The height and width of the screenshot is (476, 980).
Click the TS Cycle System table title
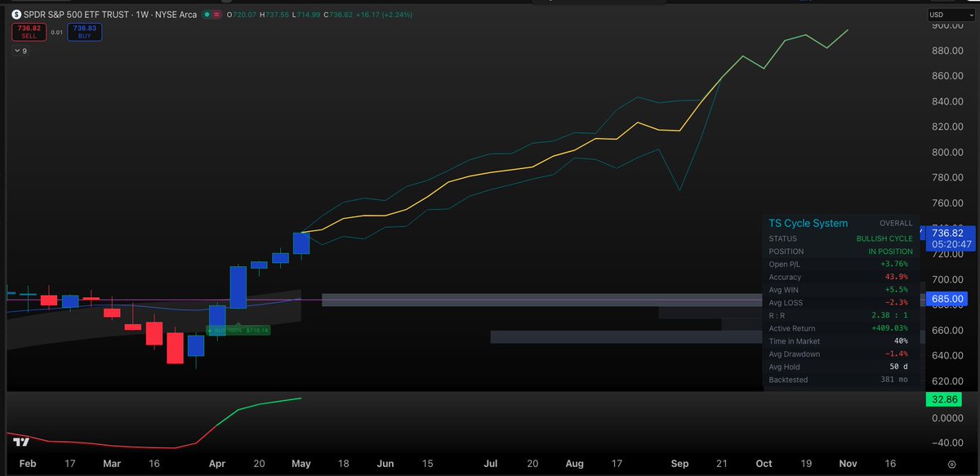(x=808, y=223)
